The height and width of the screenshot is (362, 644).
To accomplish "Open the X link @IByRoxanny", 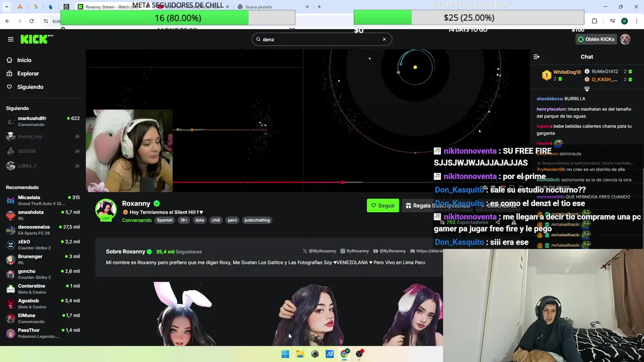I will 319,251.
